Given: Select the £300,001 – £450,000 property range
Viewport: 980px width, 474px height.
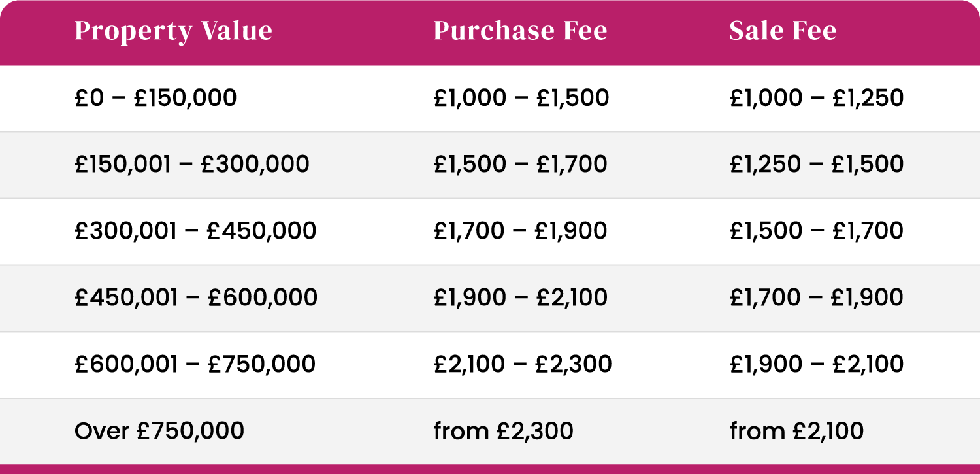Looking at the screenshot, I should 195,231.
